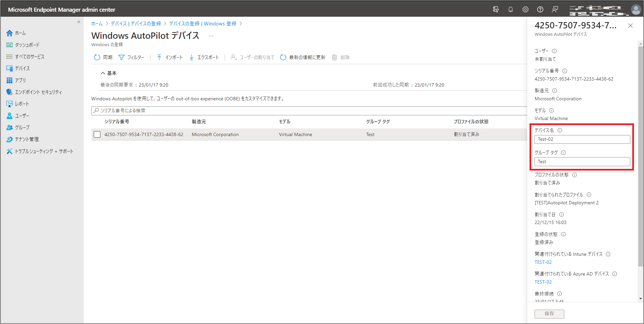Close the device details panel
Image resolution: width=644 pixels, height=324 pixels.
(x=630, y=26)
